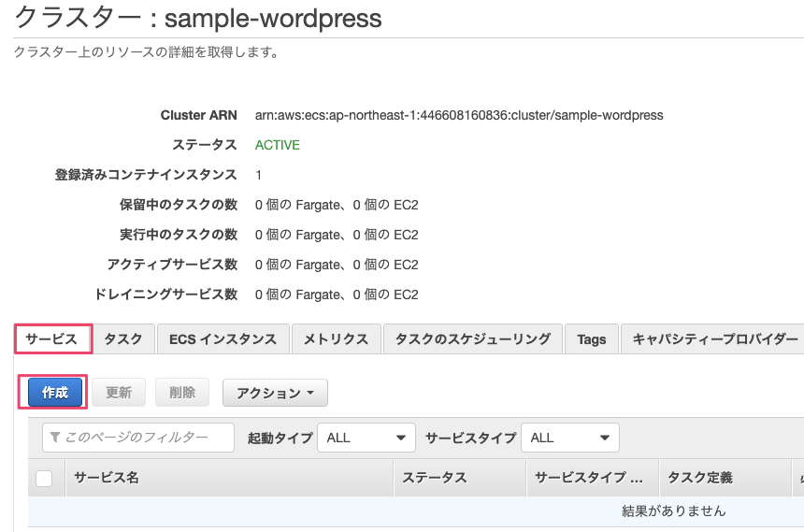Go to the メトリクス tab

point(336,339)
